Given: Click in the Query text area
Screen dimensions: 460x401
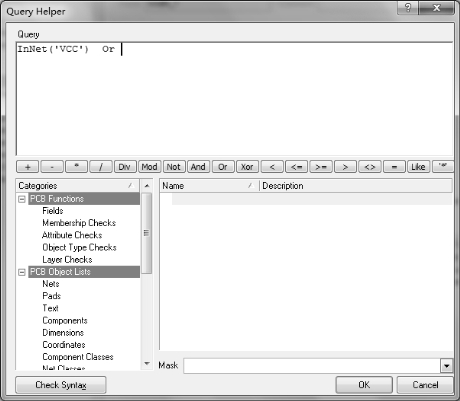Looking at the screenshot, I should point(234,99).
